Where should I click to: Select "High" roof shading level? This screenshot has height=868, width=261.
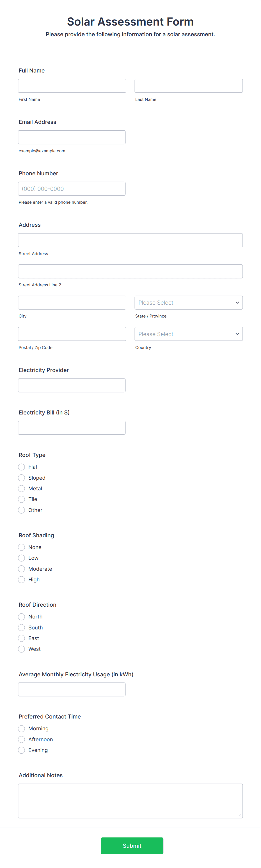(21, 580)
